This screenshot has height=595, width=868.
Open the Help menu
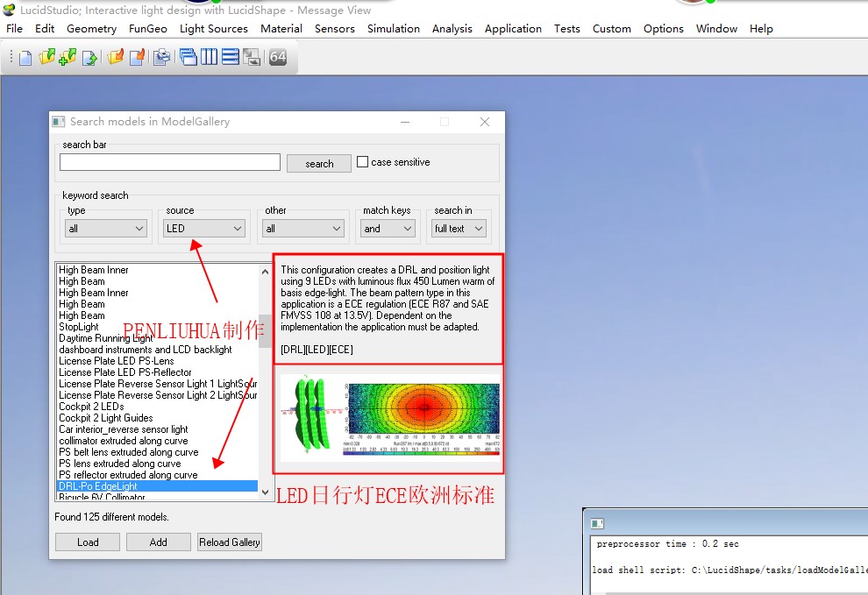pos(761,29)
